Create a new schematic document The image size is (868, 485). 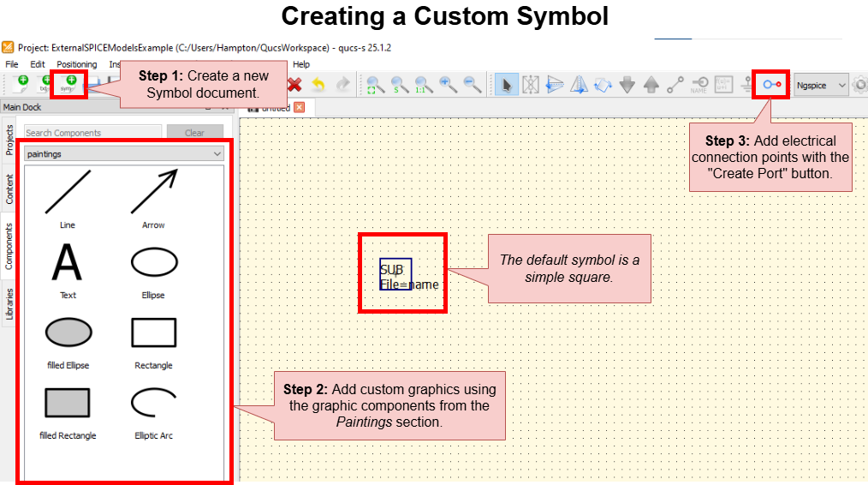(21, 85)
